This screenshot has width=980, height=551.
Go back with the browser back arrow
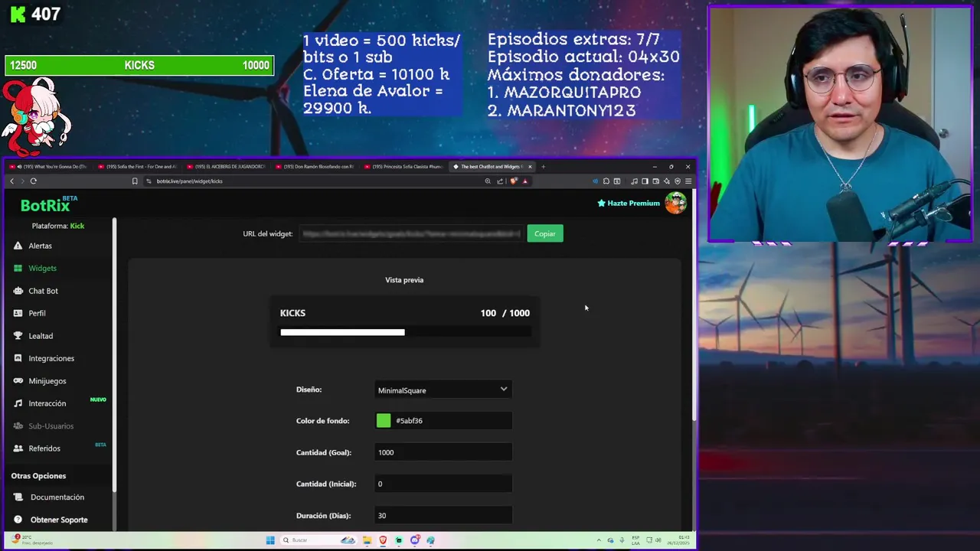[x=11, y=181]
